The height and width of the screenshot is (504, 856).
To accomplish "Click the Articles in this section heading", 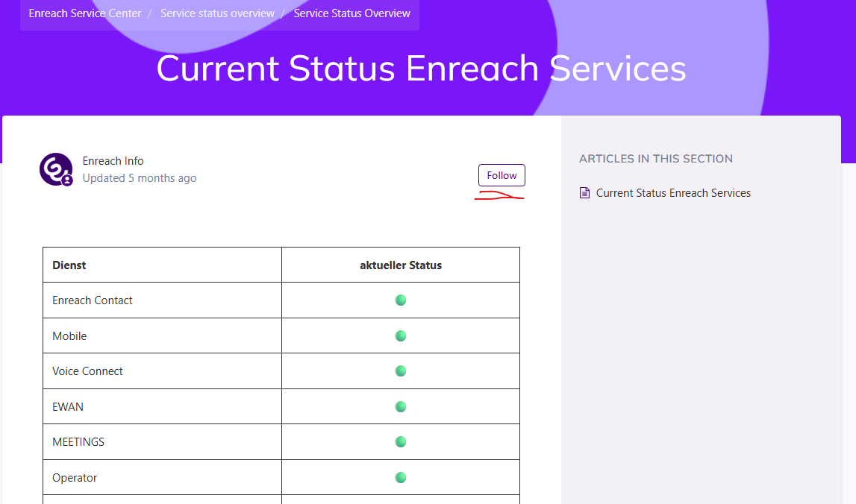I will pyautogui.click(x=655, y=159).
